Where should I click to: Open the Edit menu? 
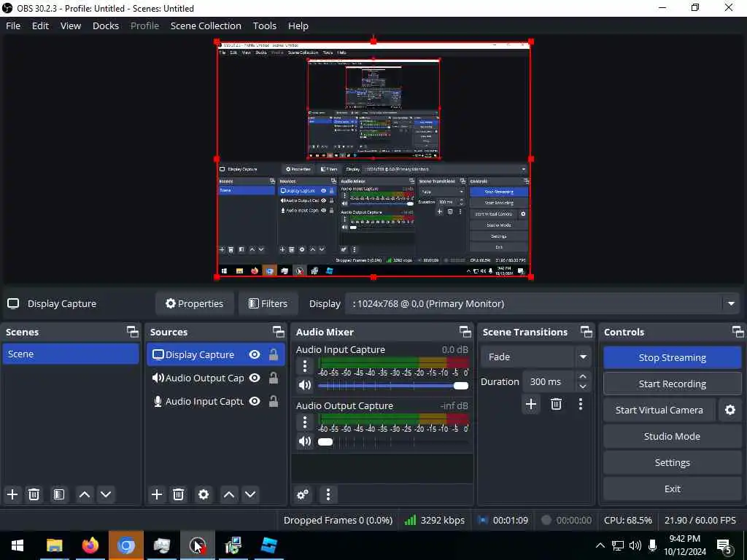[41, 26]
